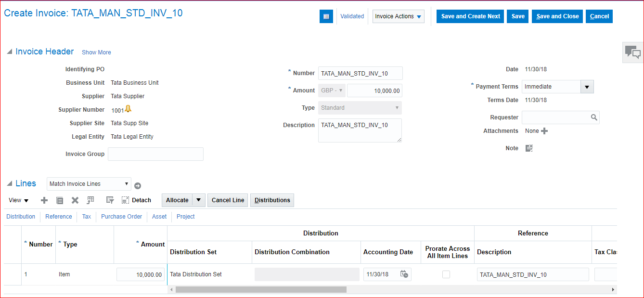Image resolution: width=644 pixels, height=298 pixels.
Task: Expand the Invoice Actions menu
Action: (x=399, y=16)
